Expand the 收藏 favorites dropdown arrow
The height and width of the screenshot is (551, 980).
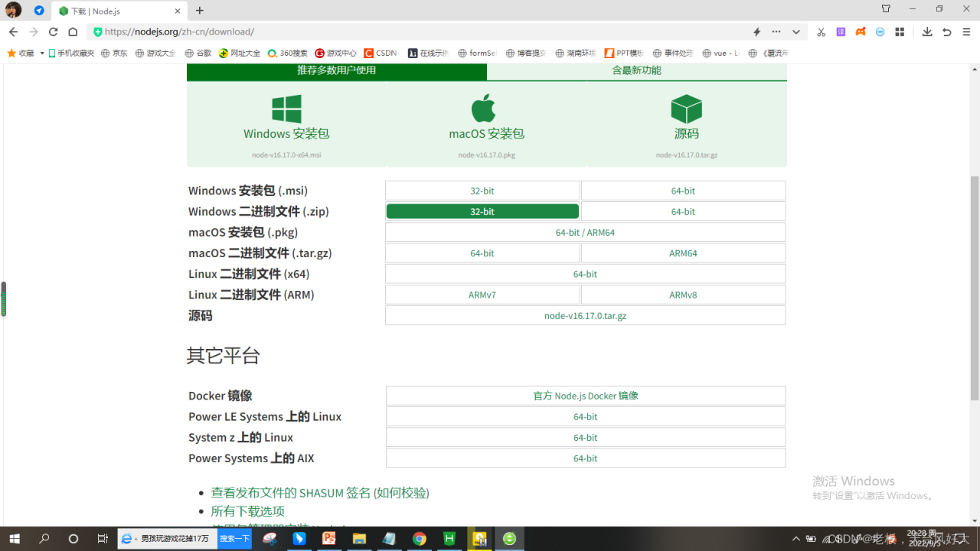coord(42,54)
